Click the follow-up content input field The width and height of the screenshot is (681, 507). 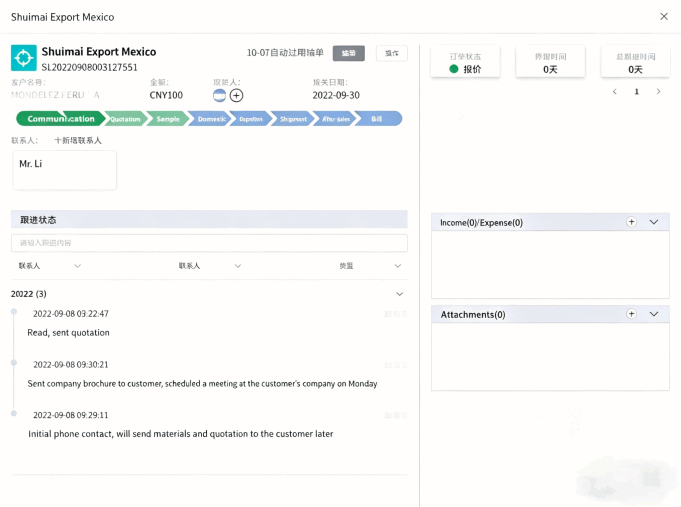[209, 243]
